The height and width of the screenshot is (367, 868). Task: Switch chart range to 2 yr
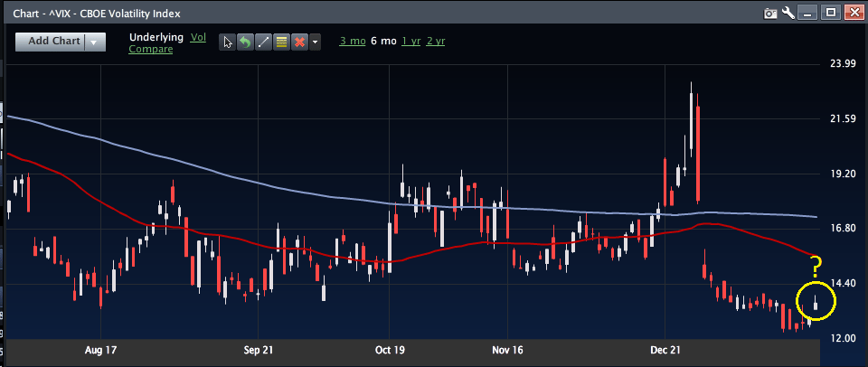point(436,42)
